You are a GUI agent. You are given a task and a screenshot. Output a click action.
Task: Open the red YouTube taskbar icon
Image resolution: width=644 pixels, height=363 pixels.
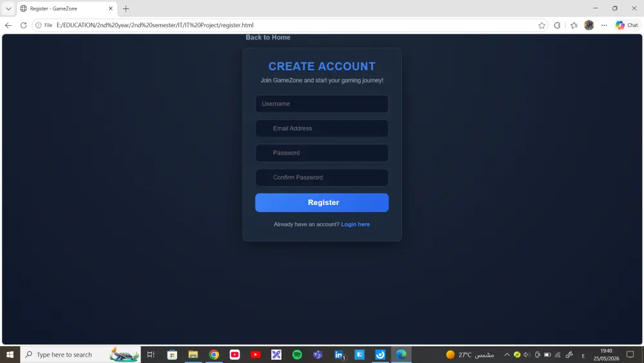click(256, 355)
